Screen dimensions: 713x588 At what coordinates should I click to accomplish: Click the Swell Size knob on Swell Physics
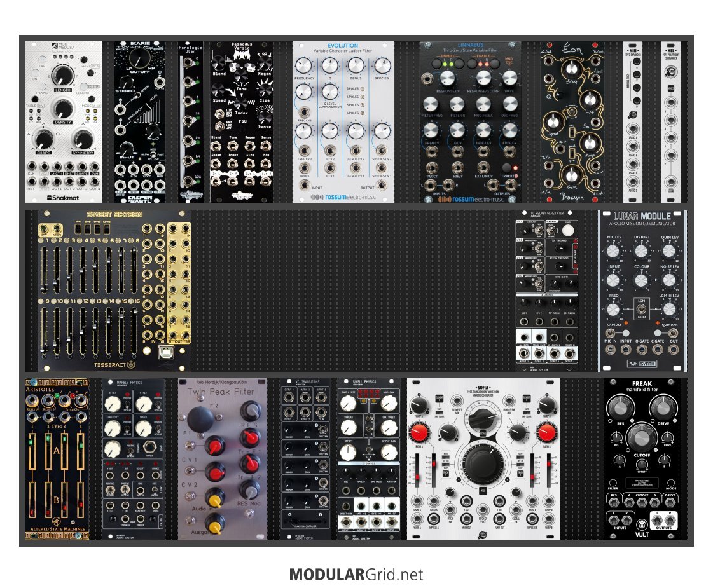pyautogui.click(x=348, y=403)
